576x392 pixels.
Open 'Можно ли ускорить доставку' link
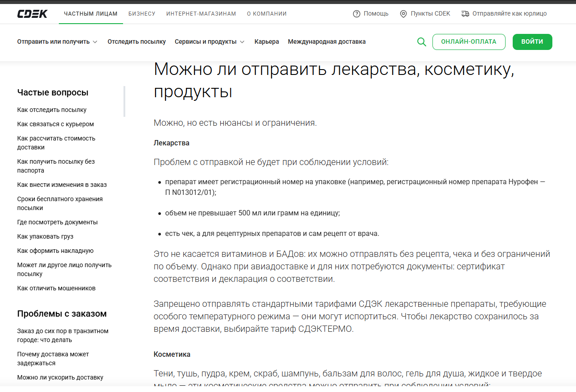(60, 377)
